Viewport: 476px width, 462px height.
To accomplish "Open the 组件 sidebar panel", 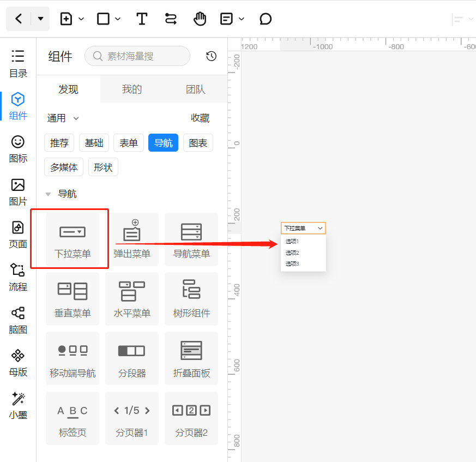I will [x=18, y=106].
